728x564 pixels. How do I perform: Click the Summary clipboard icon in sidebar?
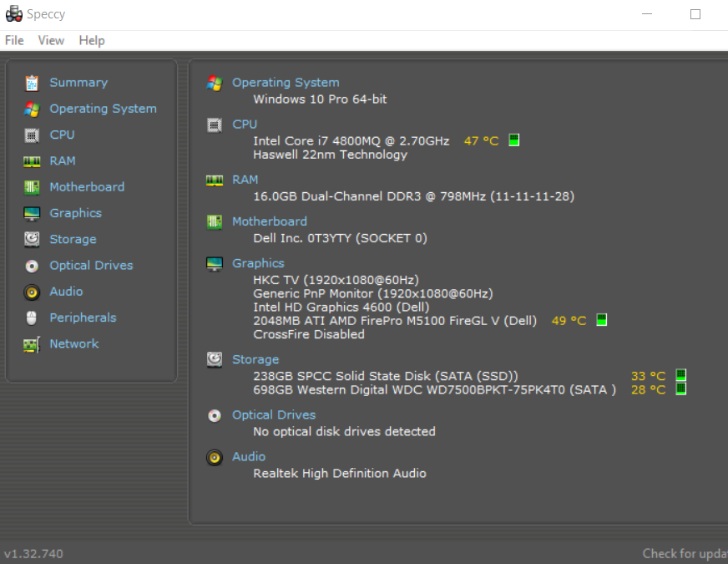(32, 83)
